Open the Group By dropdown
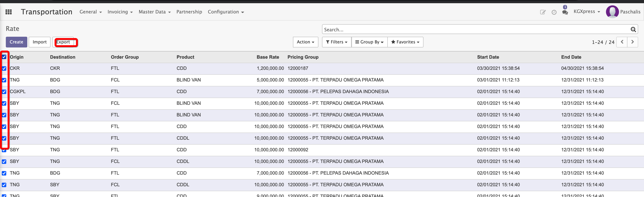This screenshot has width=644, height=197. [369, 42]
